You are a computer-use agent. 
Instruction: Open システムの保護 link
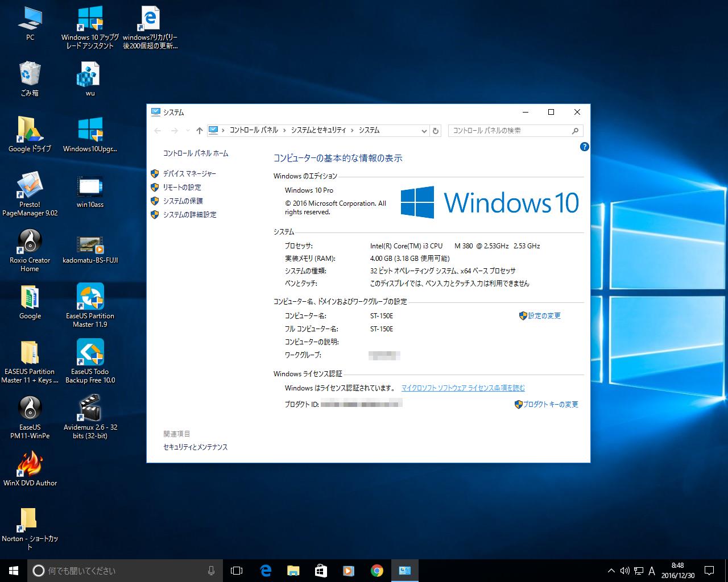[183, 201]
